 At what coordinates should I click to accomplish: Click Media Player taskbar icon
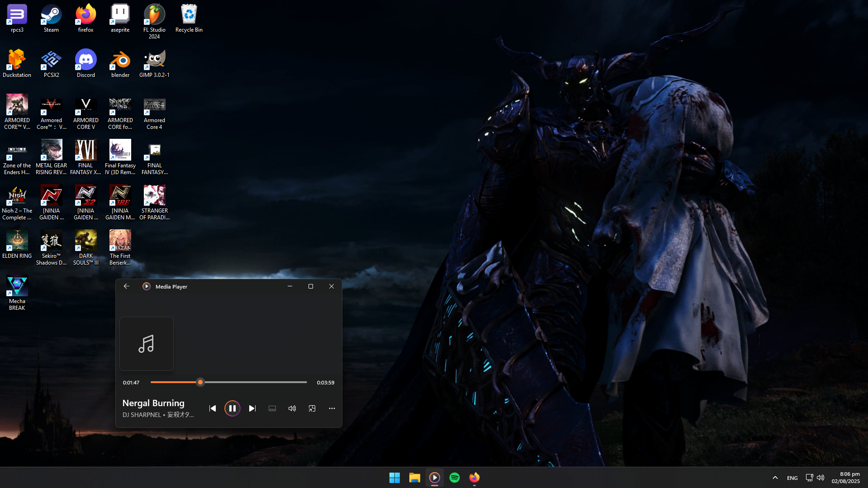tap(434, 478)
